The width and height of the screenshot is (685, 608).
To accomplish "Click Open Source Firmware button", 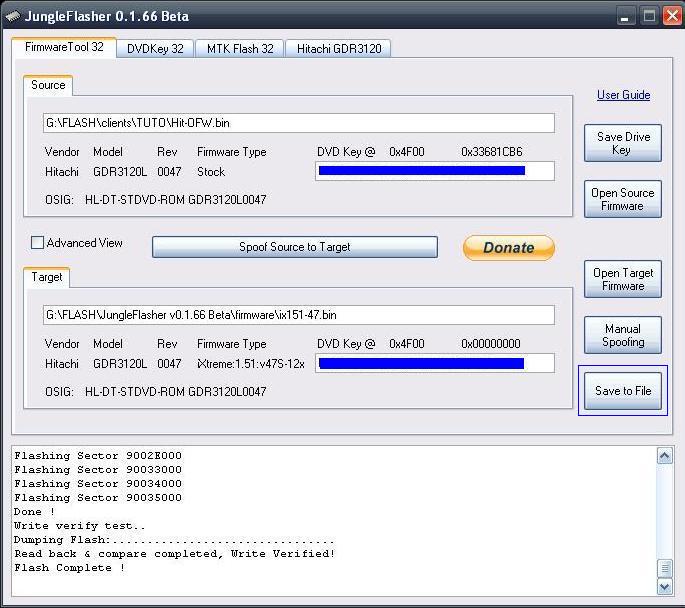I will tap(623, 199).
